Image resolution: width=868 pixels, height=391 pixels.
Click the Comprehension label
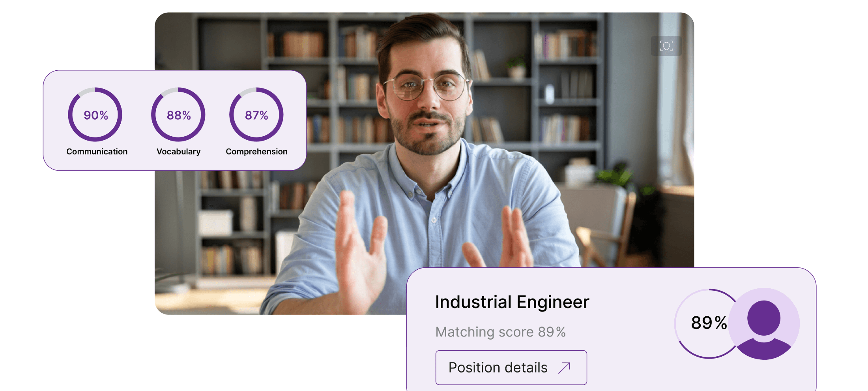256,152
